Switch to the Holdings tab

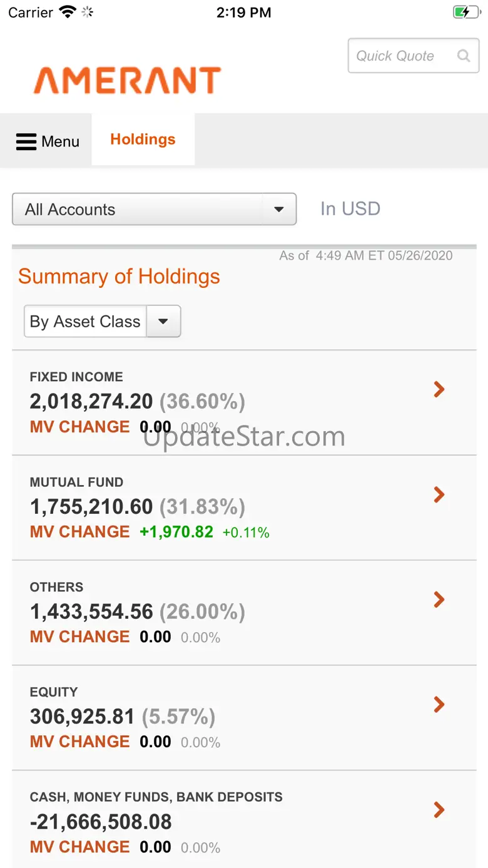click(x=143, y=140)
